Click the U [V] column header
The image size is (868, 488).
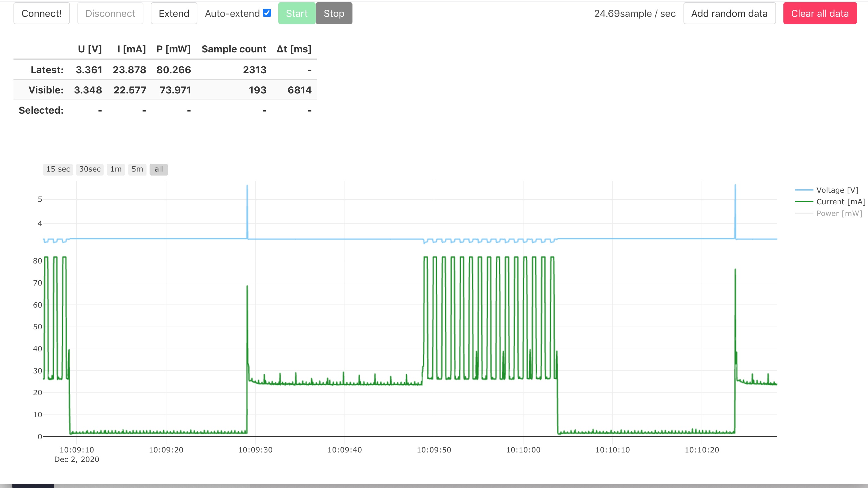coord(89,49)
